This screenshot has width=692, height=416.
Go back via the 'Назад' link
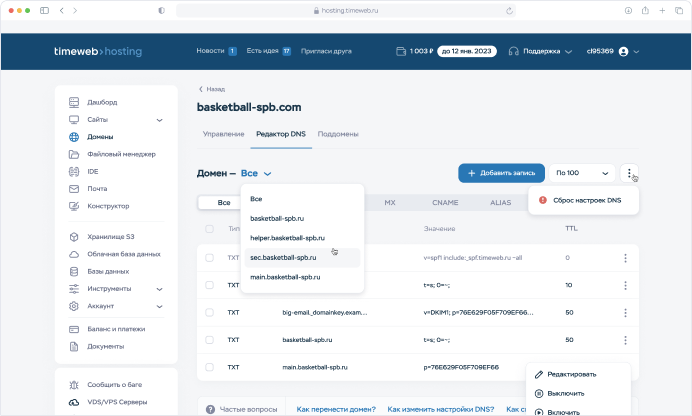pyautogui.click(x=212, y=89)
